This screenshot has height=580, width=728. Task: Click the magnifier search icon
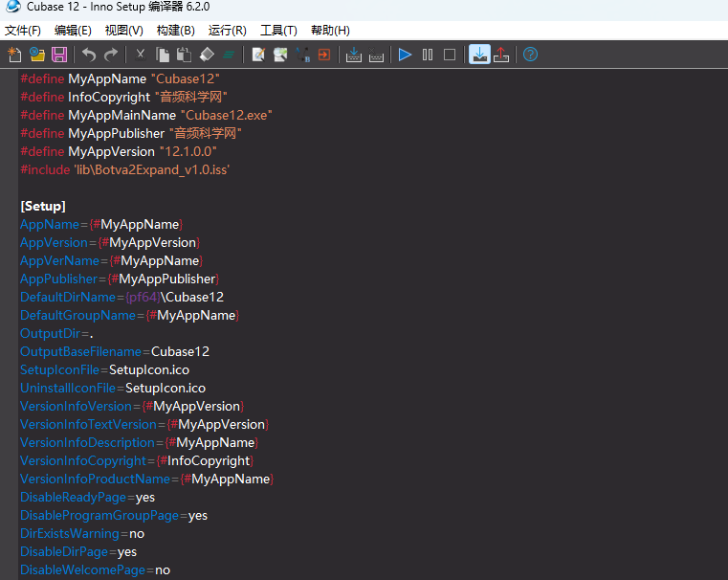(280, 55)
